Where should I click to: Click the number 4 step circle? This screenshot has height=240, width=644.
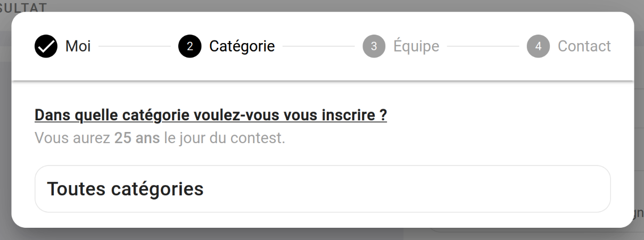[x=538, y=46]
